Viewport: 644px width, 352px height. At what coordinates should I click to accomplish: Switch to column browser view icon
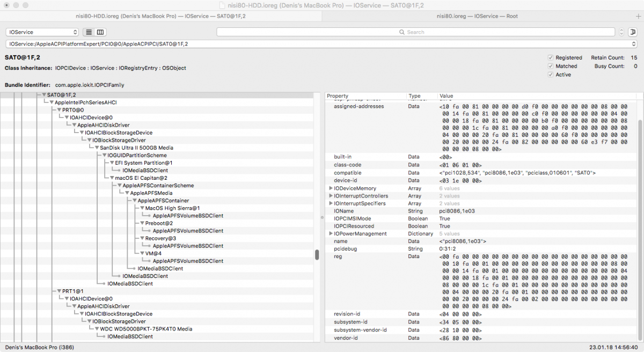100,32
